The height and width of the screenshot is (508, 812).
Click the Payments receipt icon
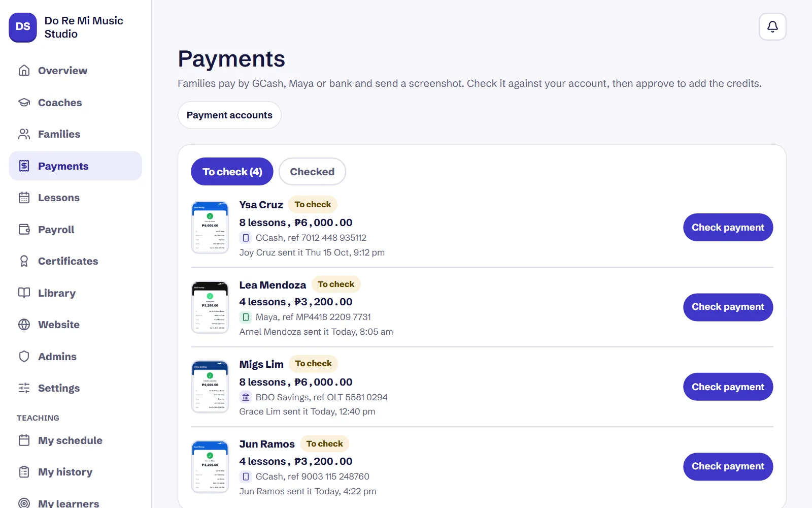click(24, 166)
